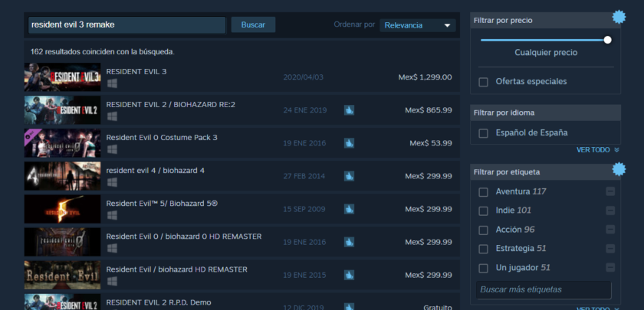Collapse the Filtrar por precio panel header
The height and width of the screenshot is (310, 644).
click(545, 20)
